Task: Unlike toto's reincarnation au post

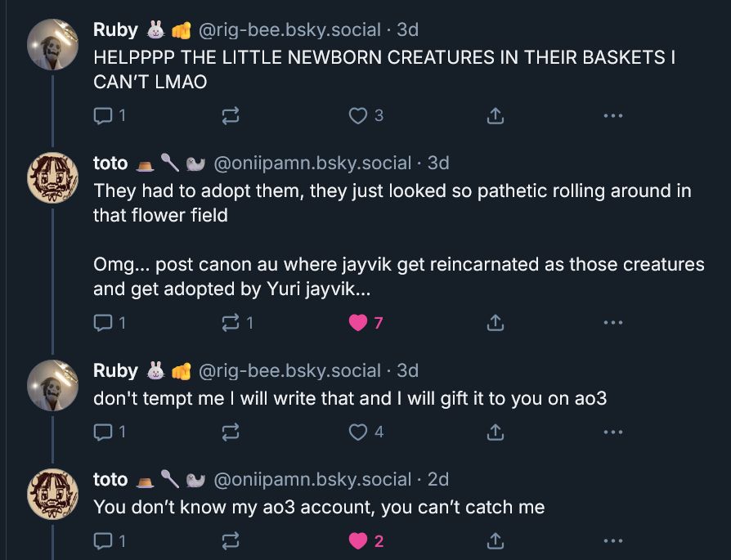Action: [357, 322]
